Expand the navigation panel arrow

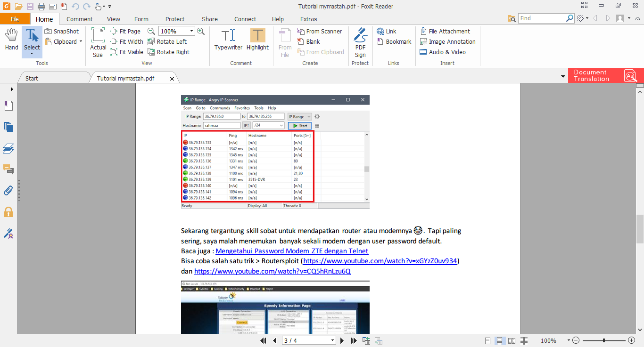[x=12, y=89]
